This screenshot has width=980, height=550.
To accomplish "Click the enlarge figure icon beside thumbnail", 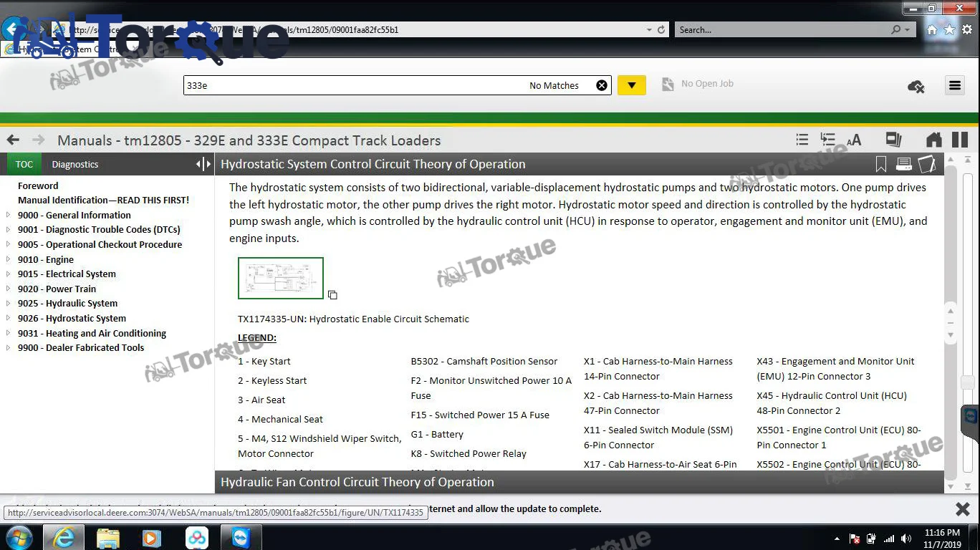I will [332, 294].
